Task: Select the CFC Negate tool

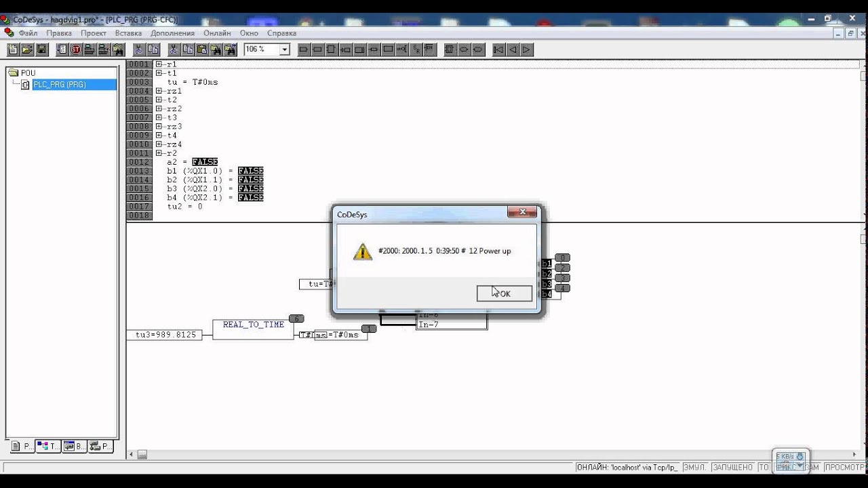Action: click(x=402, y=49)
